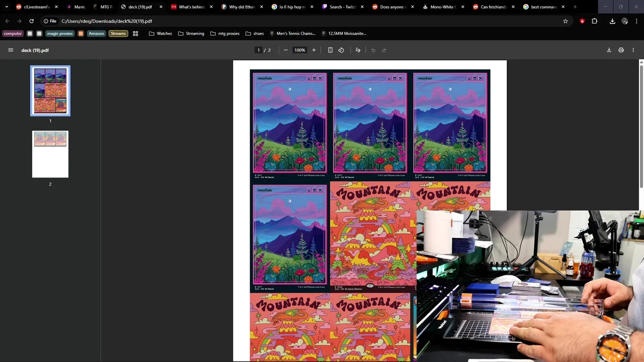Open the tab search dropdown arrow
The width and height of the screenshot is (644, 362).
(7, 7)
